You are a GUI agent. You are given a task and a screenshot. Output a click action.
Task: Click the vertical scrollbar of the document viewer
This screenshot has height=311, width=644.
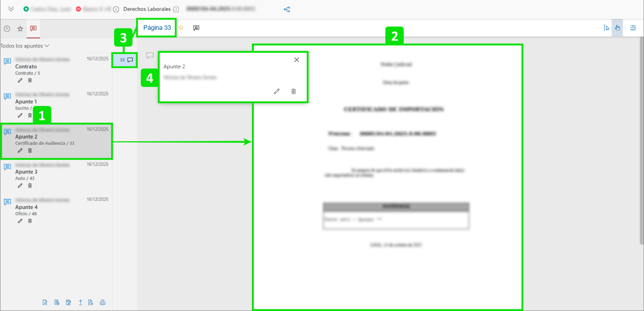[641, 130]
